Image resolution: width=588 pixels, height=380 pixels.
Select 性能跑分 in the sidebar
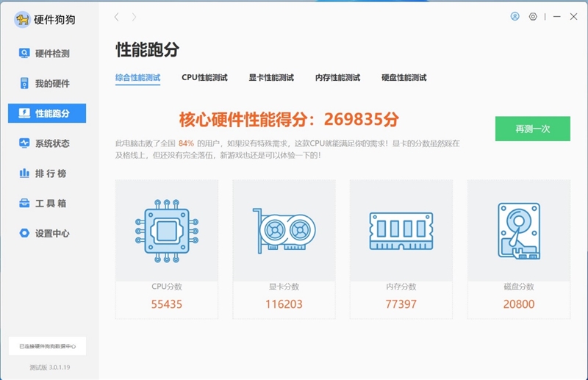click(47, 113)
